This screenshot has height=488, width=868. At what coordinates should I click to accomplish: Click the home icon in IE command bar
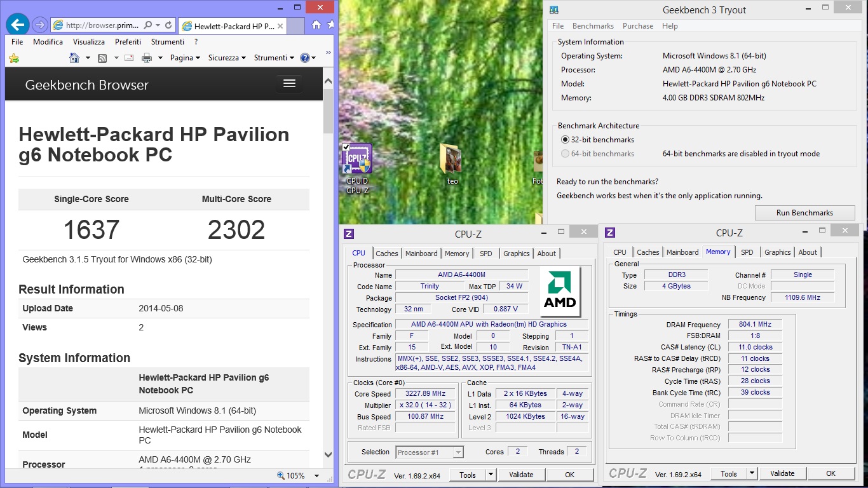tap(74, 58)
